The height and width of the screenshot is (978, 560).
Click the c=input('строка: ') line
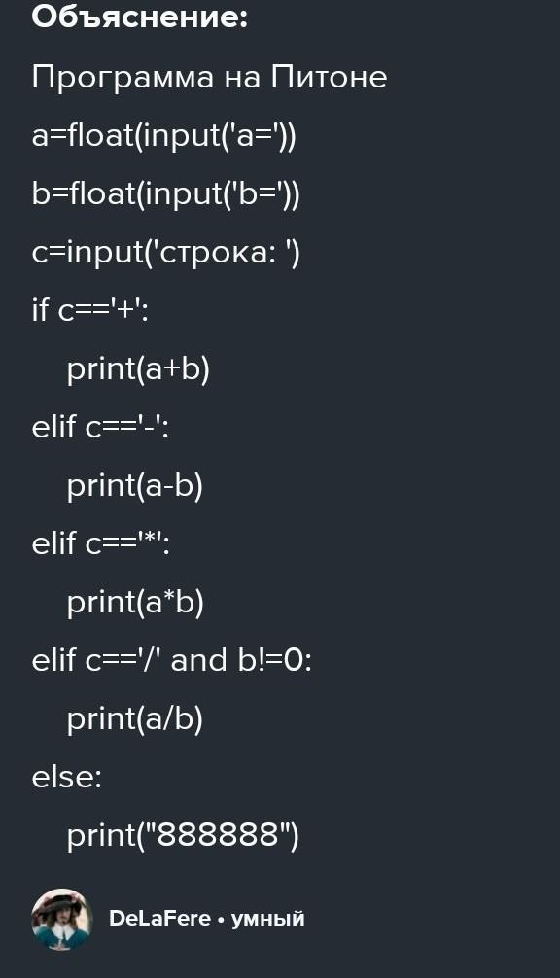[166, 253]
